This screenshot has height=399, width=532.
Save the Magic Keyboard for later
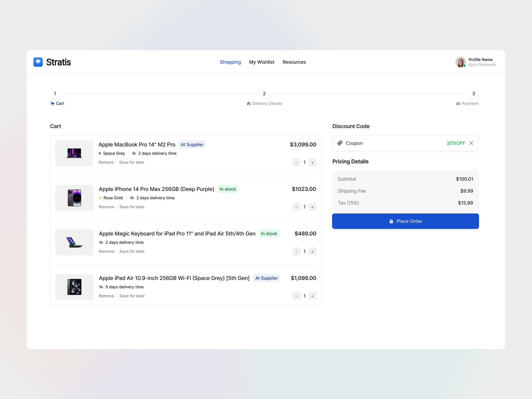[x=132, y=251]
